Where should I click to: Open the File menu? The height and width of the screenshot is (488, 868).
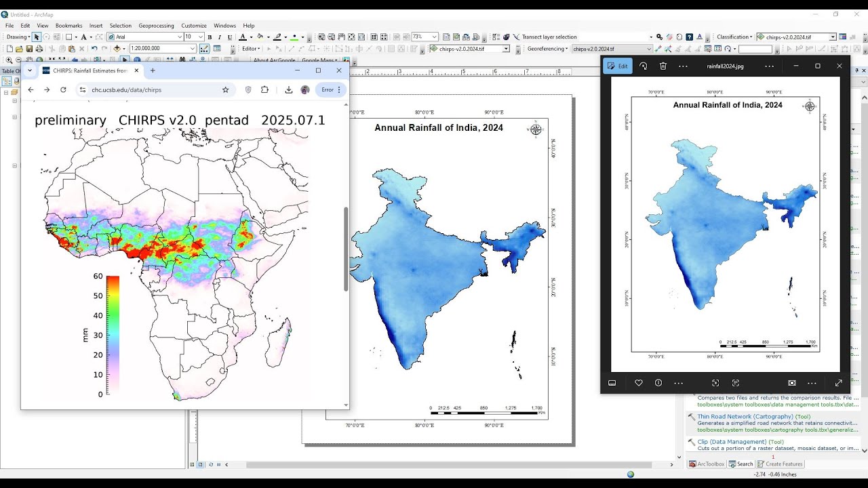9,26
